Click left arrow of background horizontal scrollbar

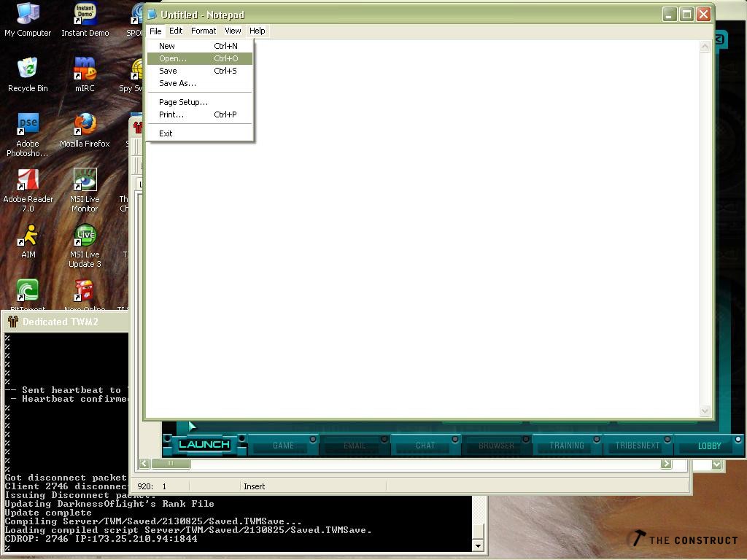[x=144, y=463]
